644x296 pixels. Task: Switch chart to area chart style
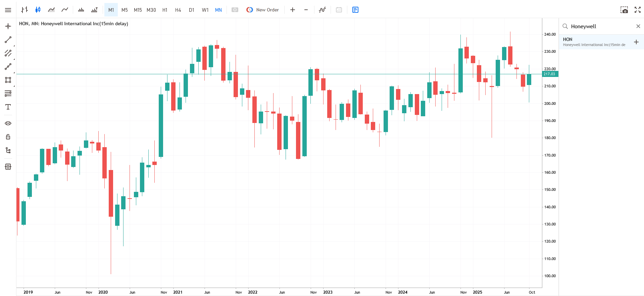pyautogui.click(x=51, y=10)
